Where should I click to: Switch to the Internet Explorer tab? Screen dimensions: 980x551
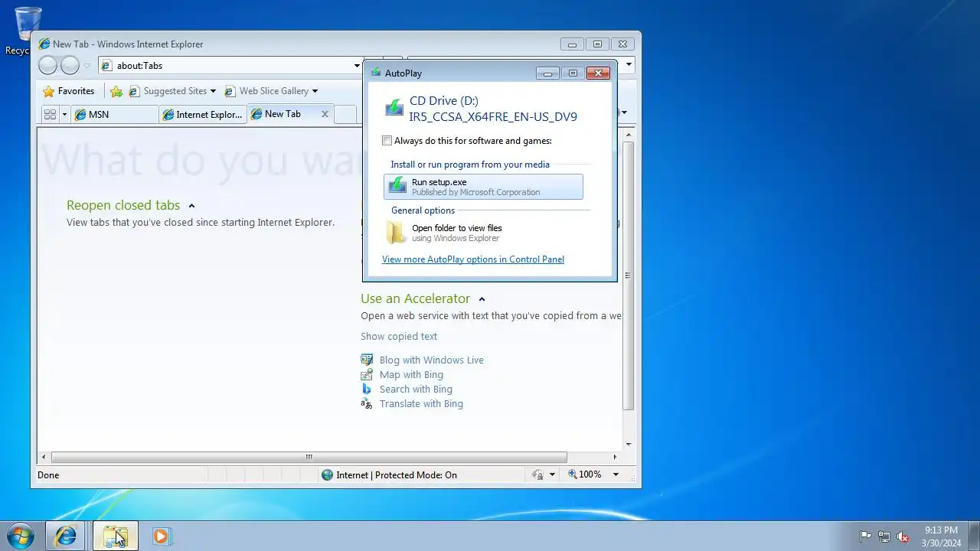[x=202, y=114]
